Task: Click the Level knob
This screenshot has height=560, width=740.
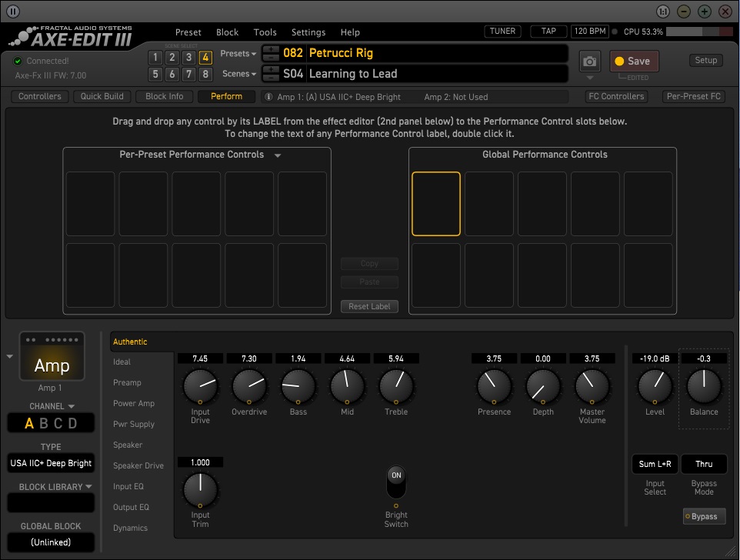Action: tap(655, 386)
